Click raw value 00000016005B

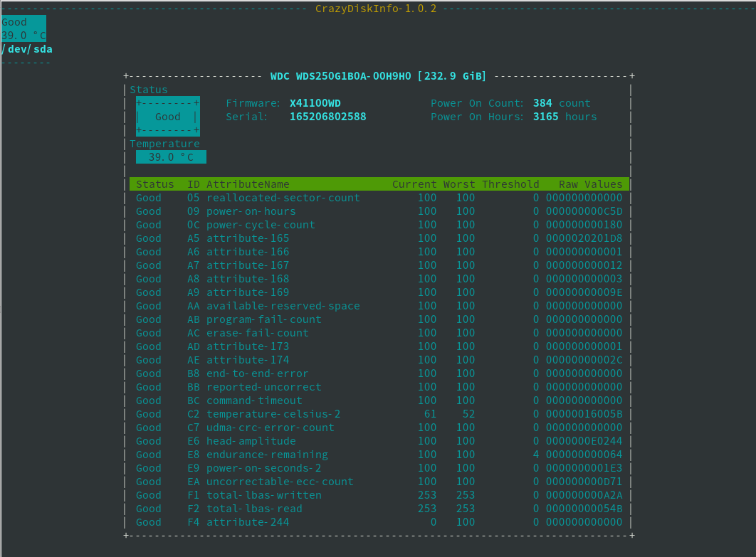click(584, 413)
